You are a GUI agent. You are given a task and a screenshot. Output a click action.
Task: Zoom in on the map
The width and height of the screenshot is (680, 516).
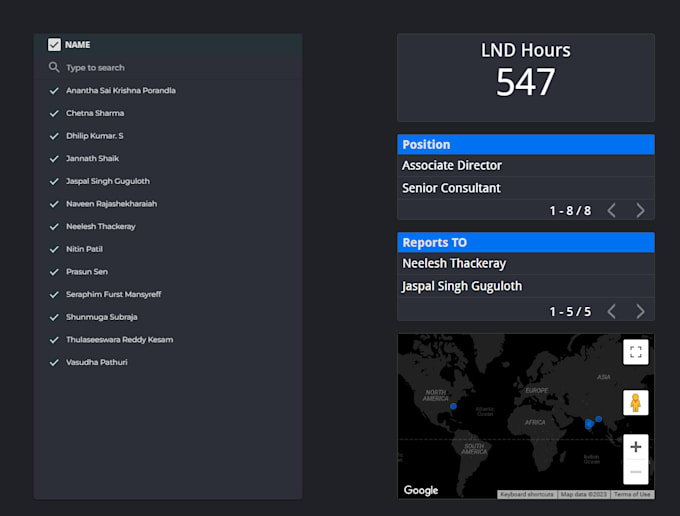pos(636,447)
